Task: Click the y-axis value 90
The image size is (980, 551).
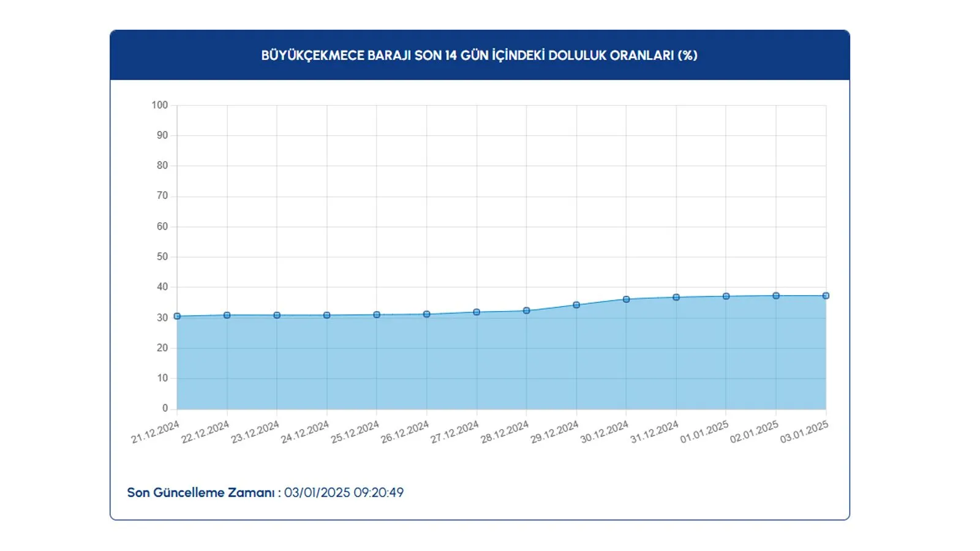Action: 162,135
